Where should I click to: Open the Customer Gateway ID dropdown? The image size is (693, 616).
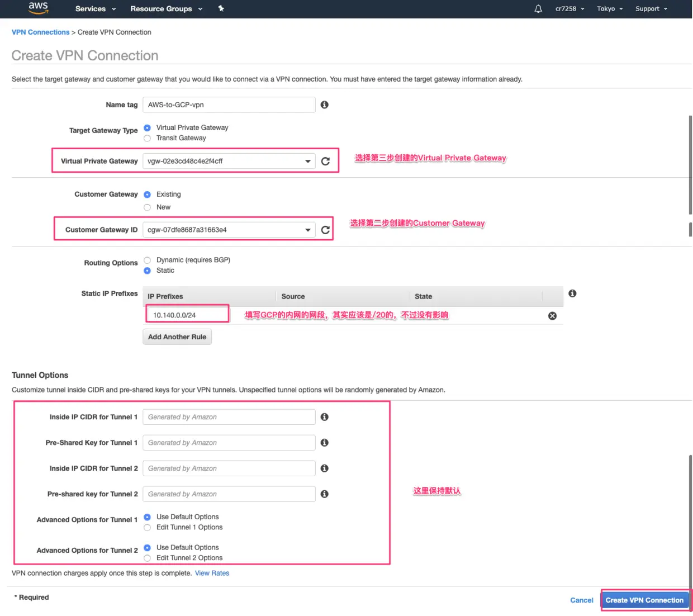(x=229, y=230)
